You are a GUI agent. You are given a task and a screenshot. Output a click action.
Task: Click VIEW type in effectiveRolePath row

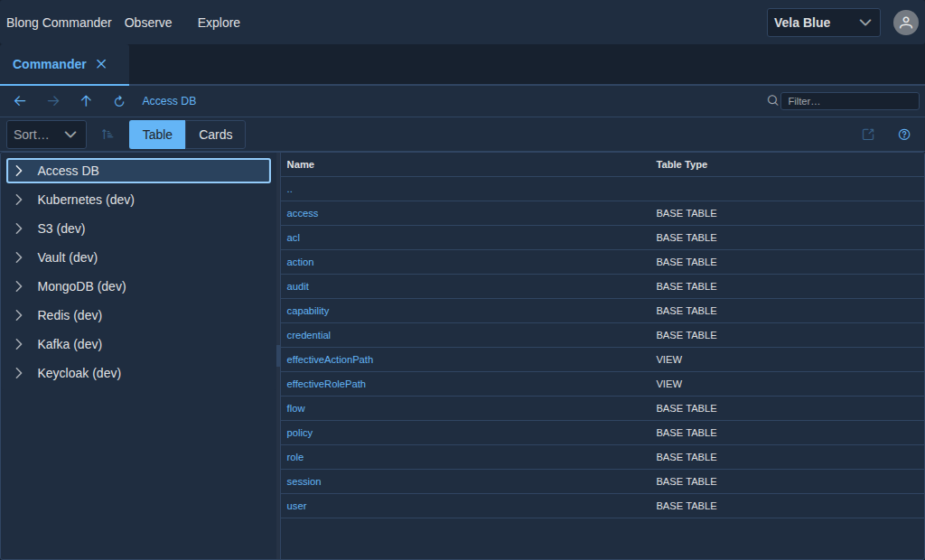669,384
